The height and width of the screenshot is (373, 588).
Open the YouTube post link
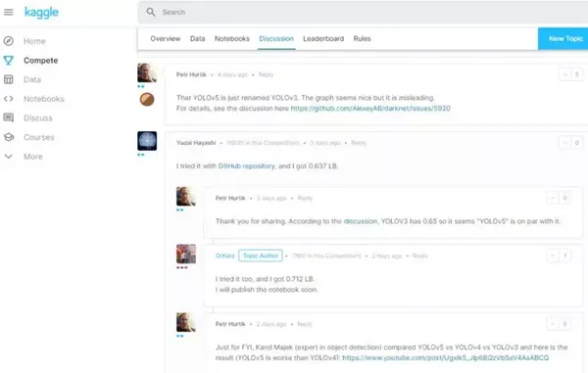pos(446,357)
